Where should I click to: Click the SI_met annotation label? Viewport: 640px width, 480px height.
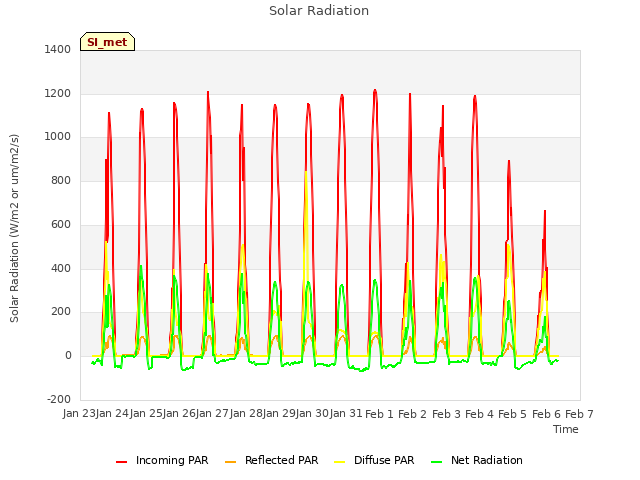107,42
